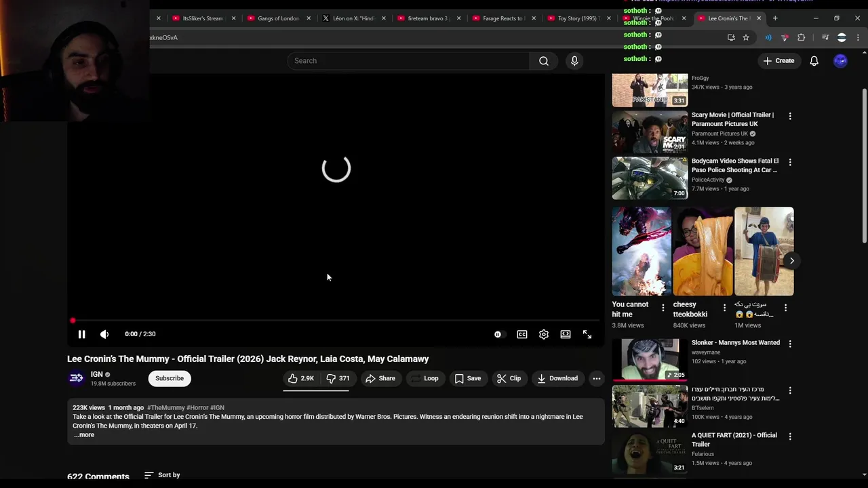Expand description with ...more
Image resolution: width=868 pixels, height=488 pixels.
pos(84,435)
